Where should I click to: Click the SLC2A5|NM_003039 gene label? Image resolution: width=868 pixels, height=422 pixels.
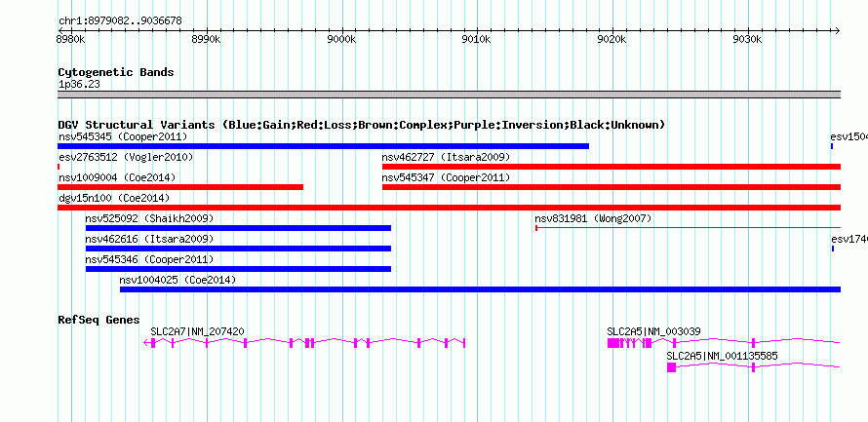(x=653, y=331)
